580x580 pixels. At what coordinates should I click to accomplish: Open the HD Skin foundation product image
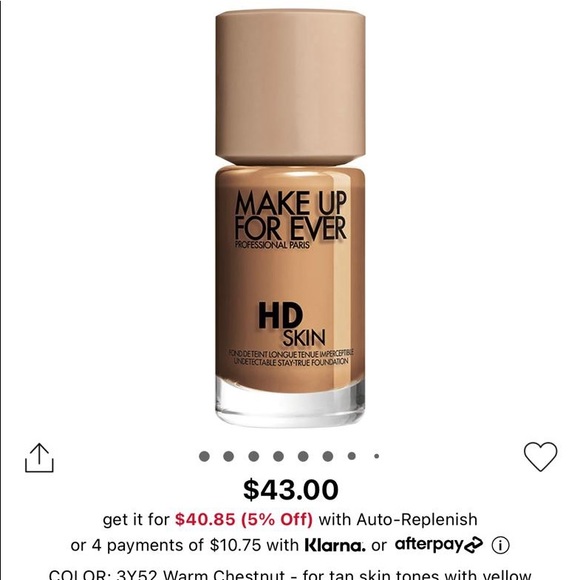(x=290, y=218)
